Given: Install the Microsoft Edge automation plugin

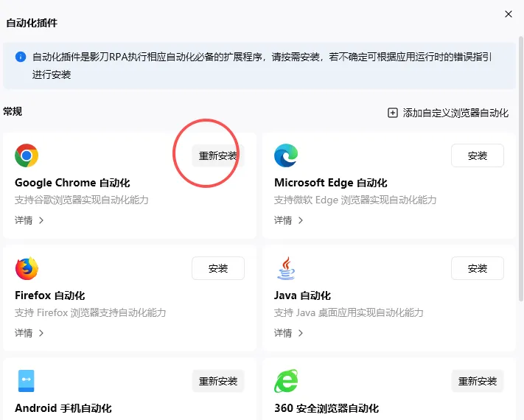Looking at the screenshot, I should coord(478,155).
